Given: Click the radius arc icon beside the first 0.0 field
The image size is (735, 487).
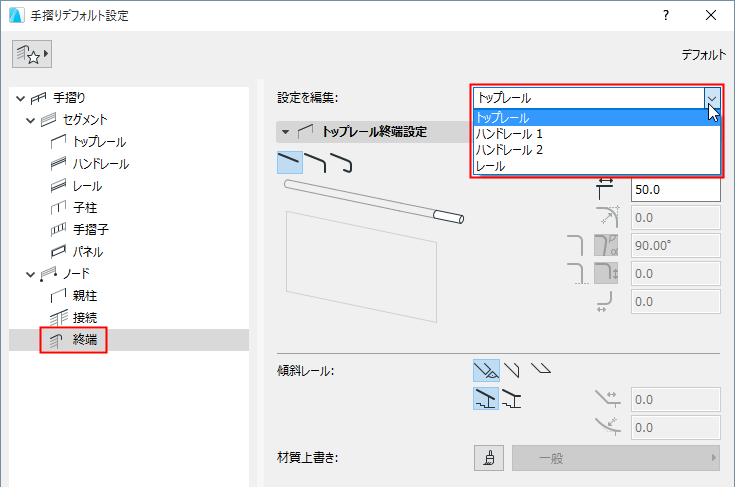Looking at the screenshot, I should [x=608, y=217].
